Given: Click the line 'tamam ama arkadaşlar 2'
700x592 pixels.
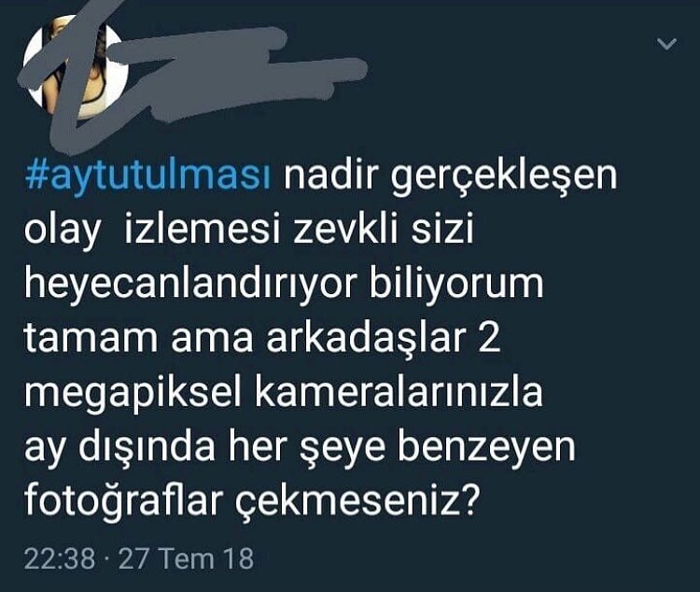Looking at the screenshot, I should pos(262,337).
